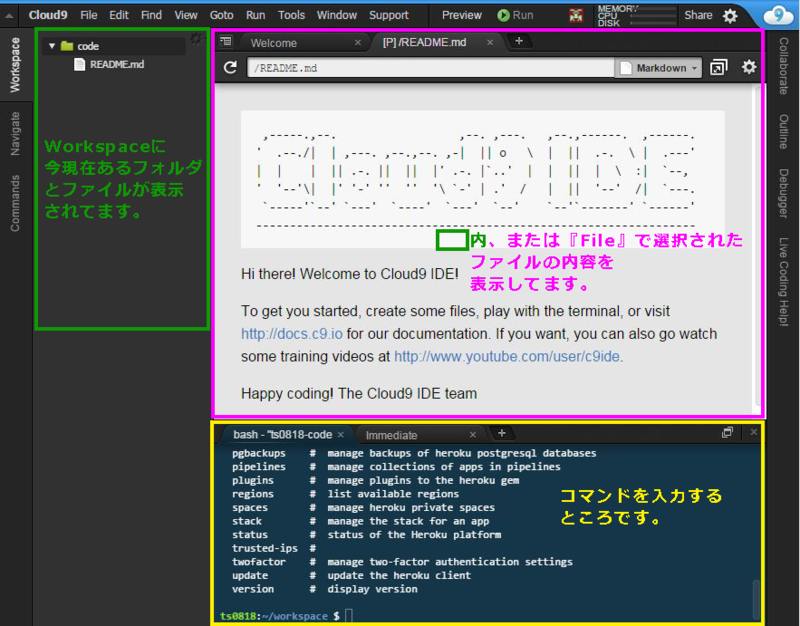This screenshot has width=800, height=626.
Task: Pop out the preview into a new window
Action: [x=718, y=67]
